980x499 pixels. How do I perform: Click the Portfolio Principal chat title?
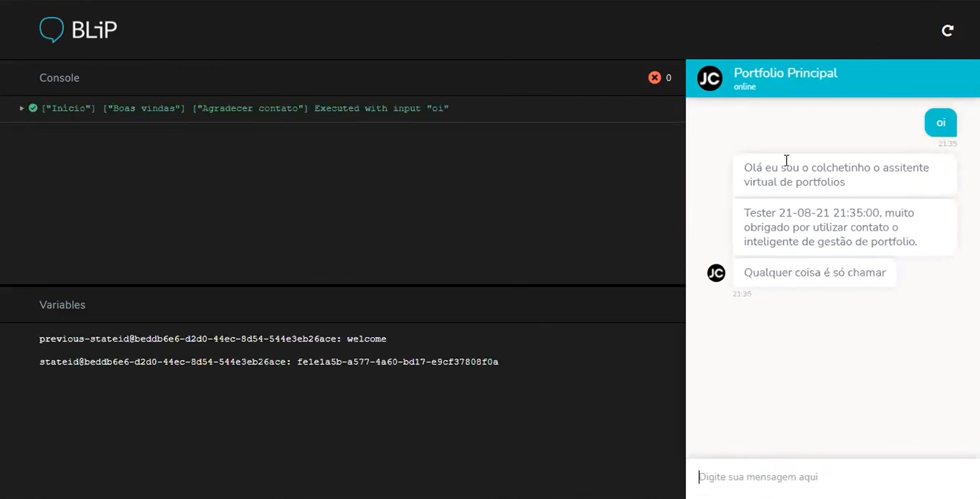pos(785,73)
